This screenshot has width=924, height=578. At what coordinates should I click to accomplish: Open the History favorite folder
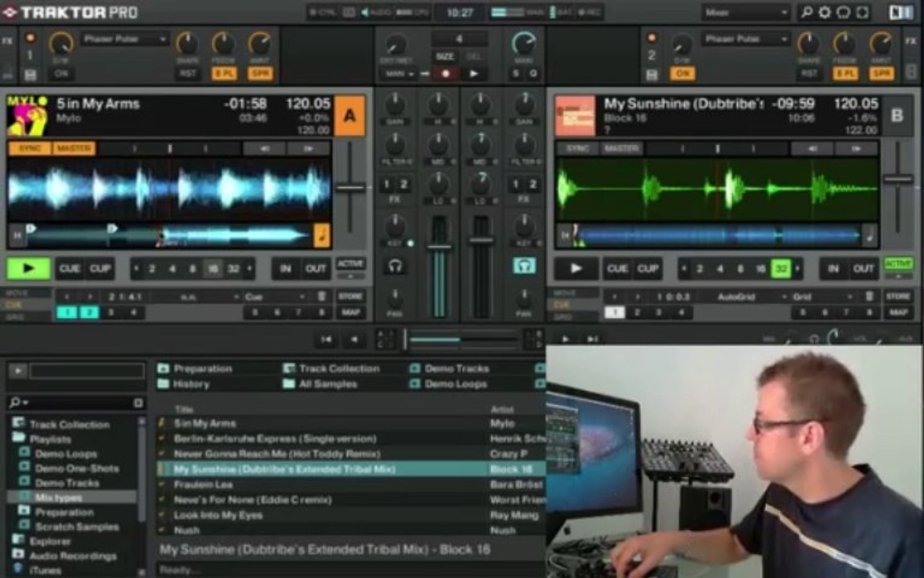coord(184,384)
